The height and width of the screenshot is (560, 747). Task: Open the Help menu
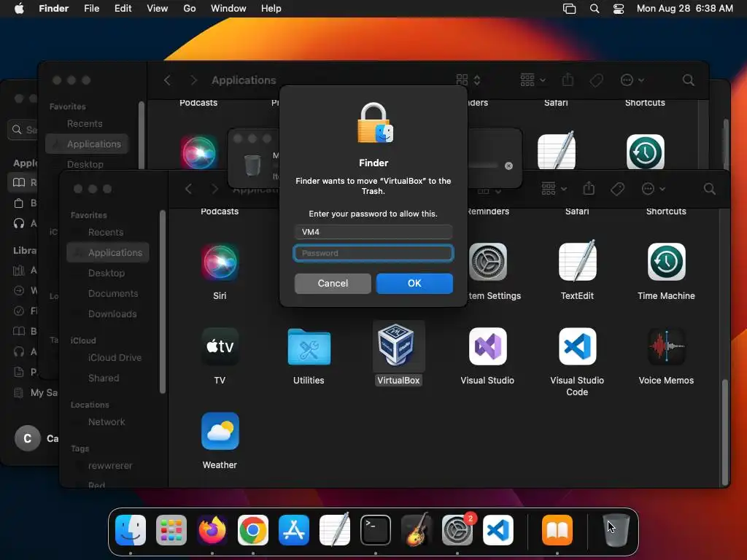(x=271, y=9)
